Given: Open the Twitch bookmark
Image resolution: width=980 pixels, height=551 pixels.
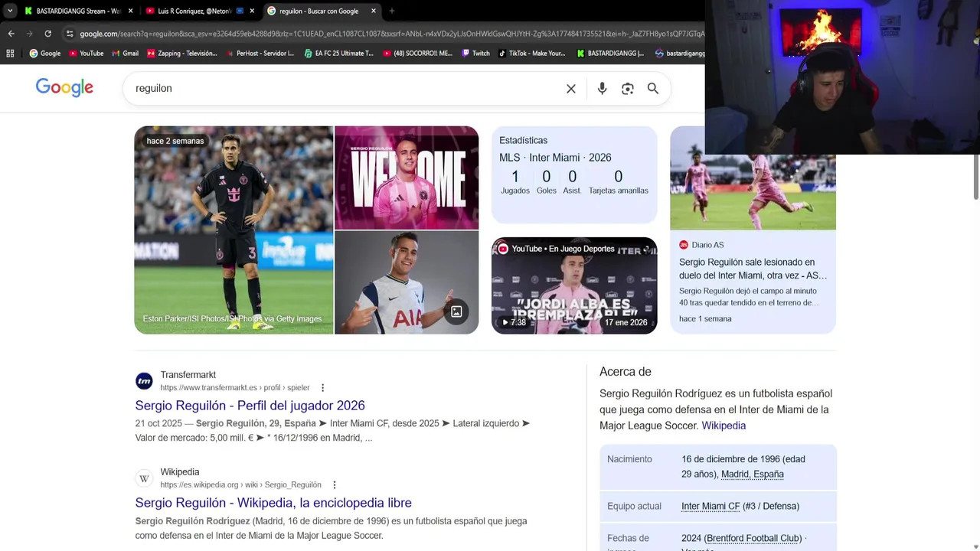Looking at the screenshot, I should click(x=475, y=54).
